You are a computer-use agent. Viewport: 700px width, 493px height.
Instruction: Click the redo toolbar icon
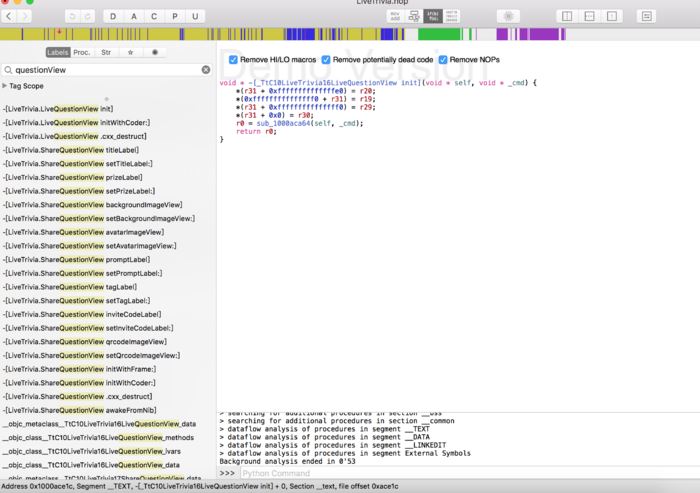pyautogui.click(x=88, y=17)
